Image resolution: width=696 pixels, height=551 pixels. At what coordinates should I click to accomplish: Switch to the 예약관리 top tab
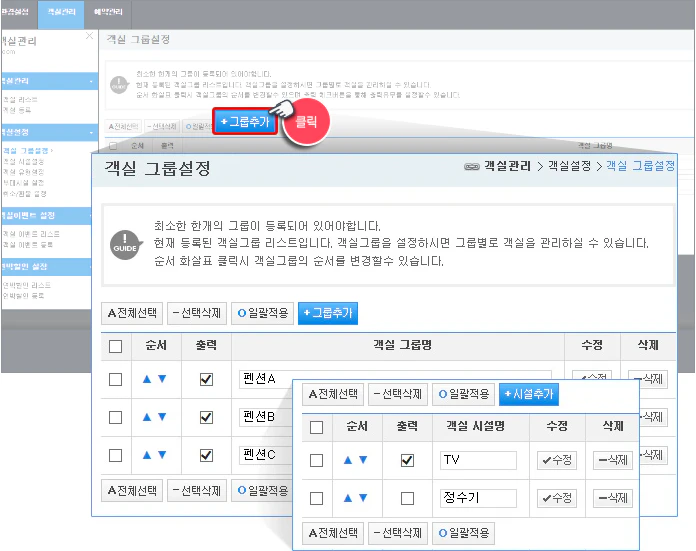pos(108,12)
